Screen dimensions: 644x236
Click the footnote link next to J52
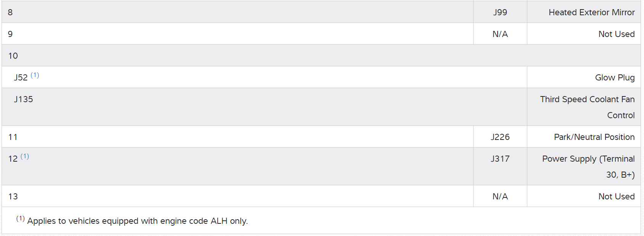pyautogui.click(x=35, y=75)
